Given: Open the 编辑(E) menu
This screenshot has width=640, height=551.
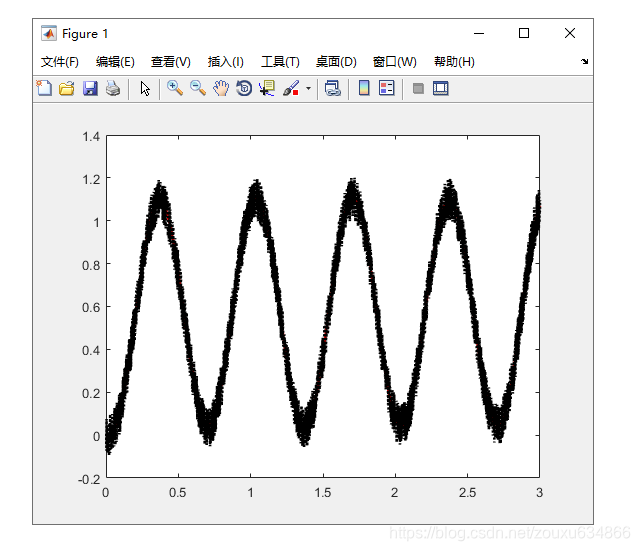Looking at the screenshot, I should click(115, 62).
